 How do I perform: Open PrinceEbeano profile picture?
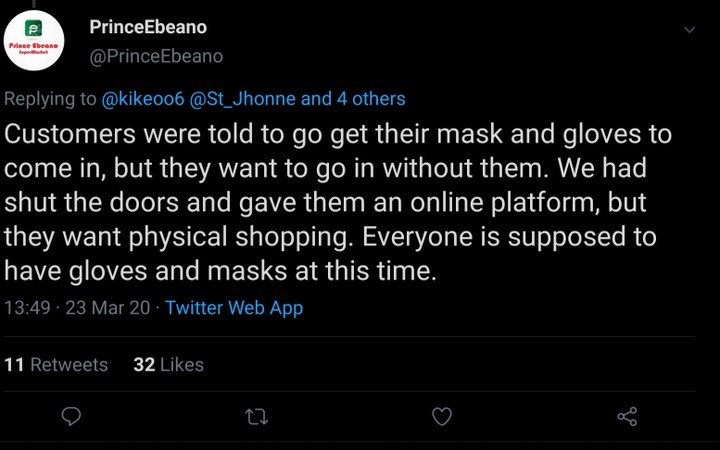(x=34, y=41)
